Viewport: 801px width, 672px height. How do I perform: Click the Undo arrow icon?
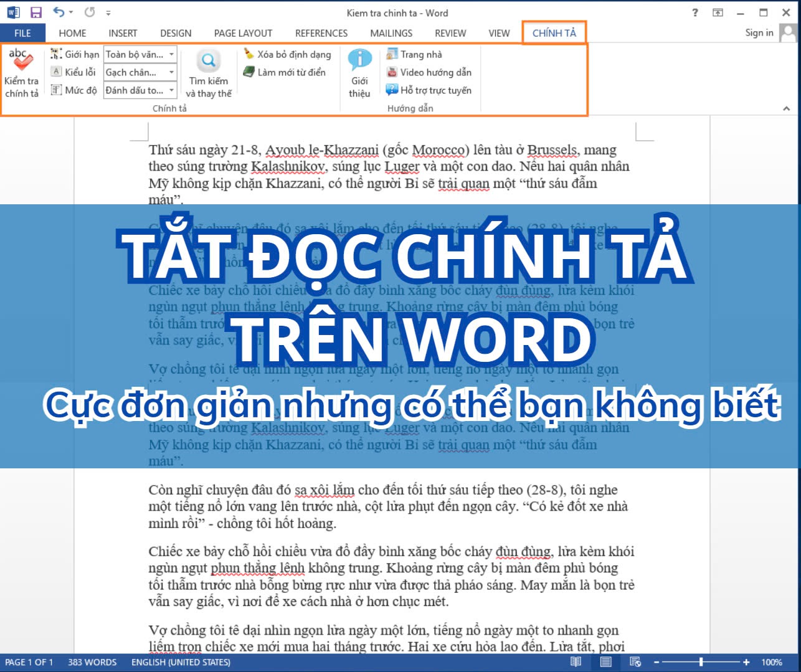[x=58, y=12]
